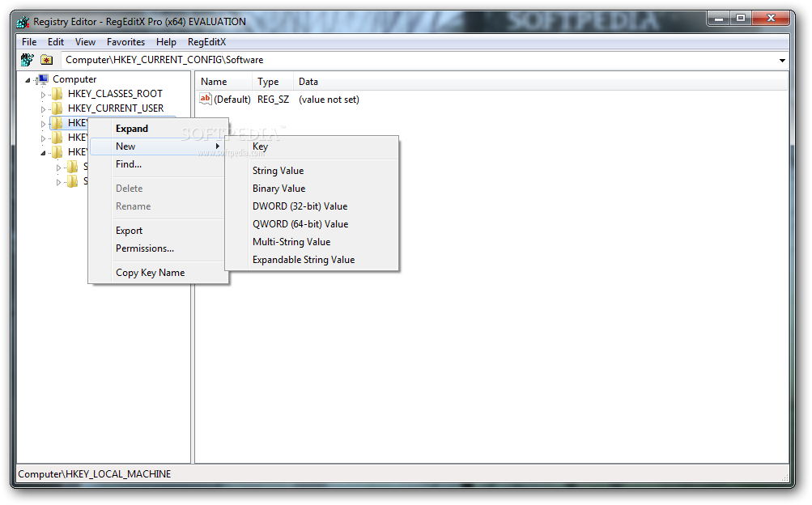The height and width of the screenshot is (505, 812).
Task: Create an Expandable String Value
Action: coord(312,260)
